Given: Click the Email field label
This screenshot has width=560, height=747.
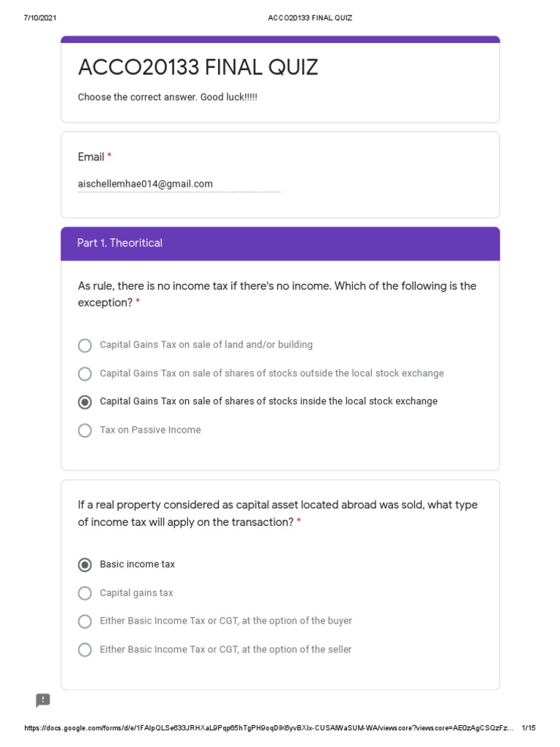Looking at the screenshot, I should tap(91, 157).
